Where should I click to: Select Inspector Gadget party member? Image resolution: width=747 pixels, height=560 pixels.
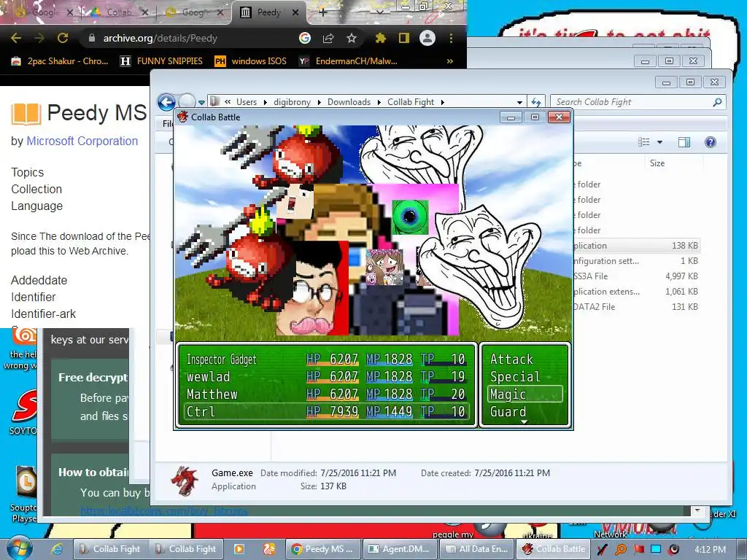(x=326, y=359)
